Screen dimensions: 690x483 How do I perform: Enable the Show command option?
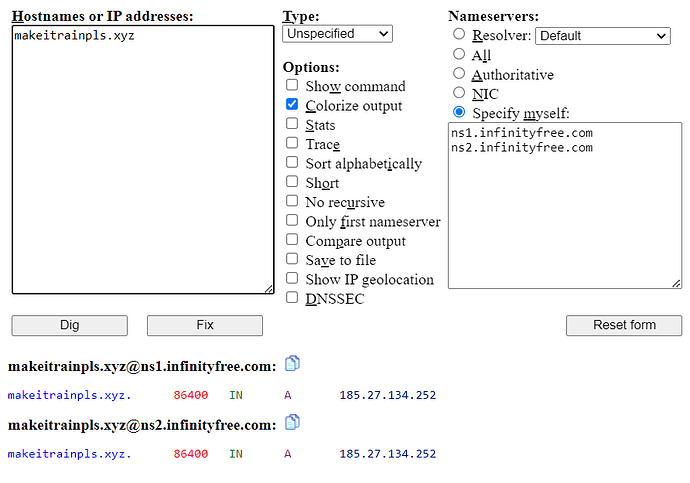[x=292, y=86]
